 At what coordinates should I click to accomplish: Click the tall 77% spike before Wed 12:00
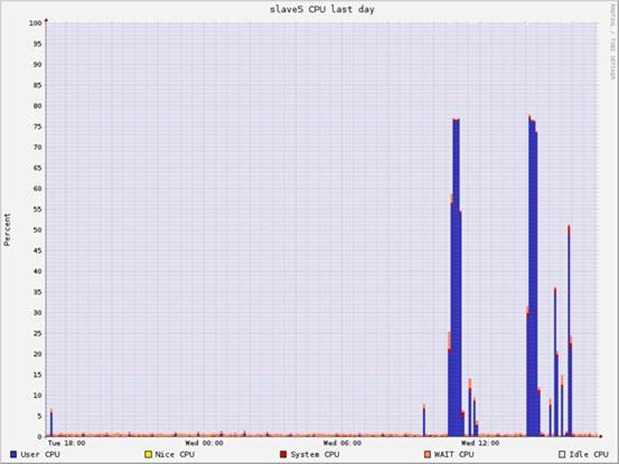click(456, 276)
